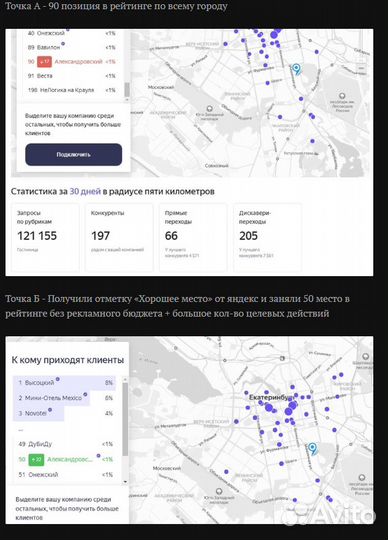Select the «49 ДуБиДу» row
This screenshot has width=388, height=540.
(x=65, y=444)
